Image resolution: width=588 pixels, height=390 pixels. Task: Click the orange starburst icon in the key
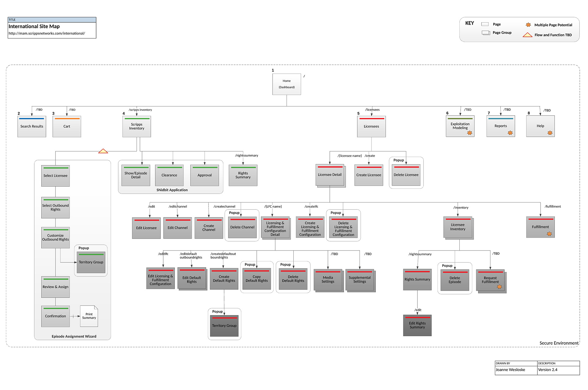point(528,25)
